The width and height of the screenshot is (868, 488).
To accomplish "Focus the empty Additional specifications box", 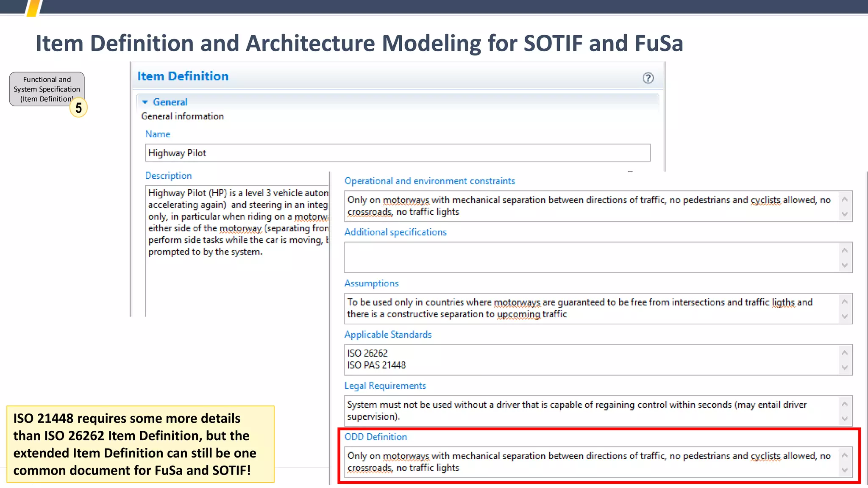I will (598, 258).
